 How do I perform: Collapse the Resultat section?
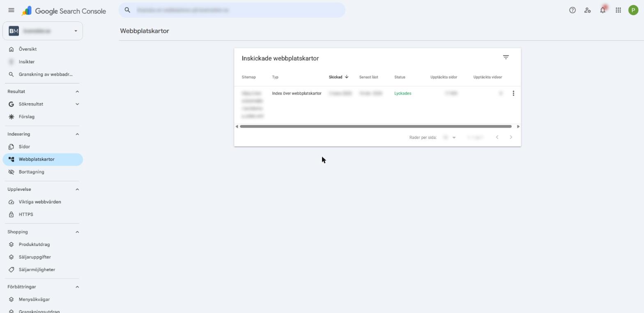(x=77, y=91)
